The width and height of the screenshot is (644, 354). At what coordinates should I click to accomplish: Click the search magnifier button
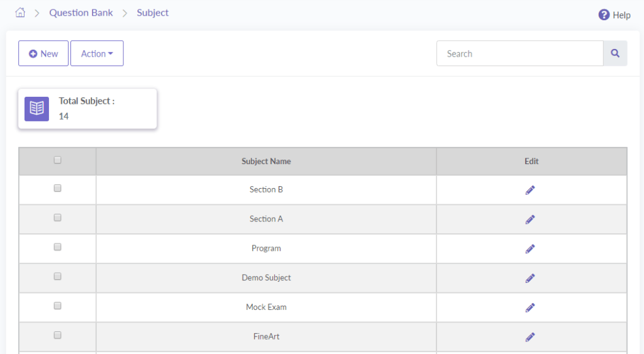click(x=615, y=53)
